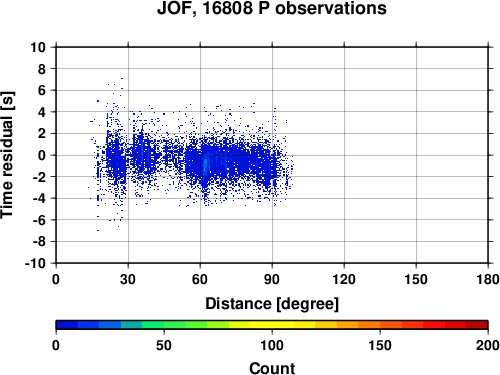
Task: Click the colorbar tick label 200
Action: click(x=487, y=345)
